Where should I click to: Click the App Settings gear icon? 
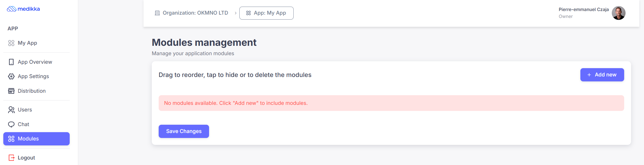click(x=11, y=76)
